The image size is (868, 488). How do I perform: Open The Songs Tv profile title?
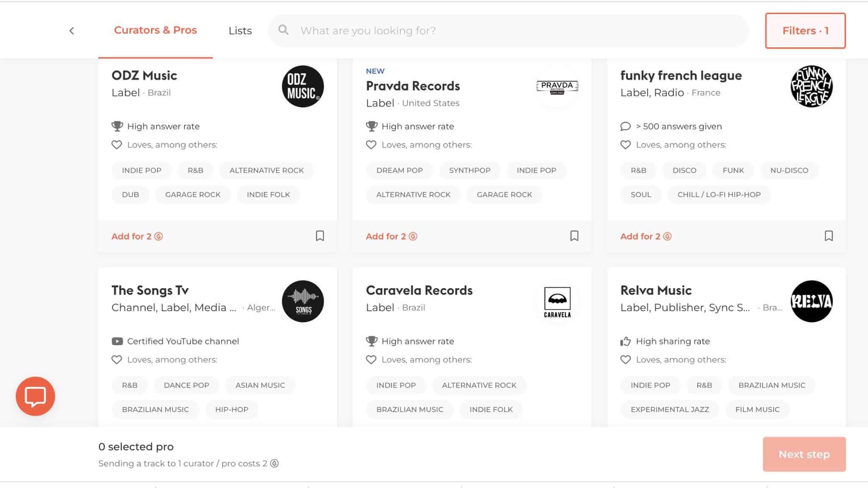pyautogui.click(x=150, y=291)
